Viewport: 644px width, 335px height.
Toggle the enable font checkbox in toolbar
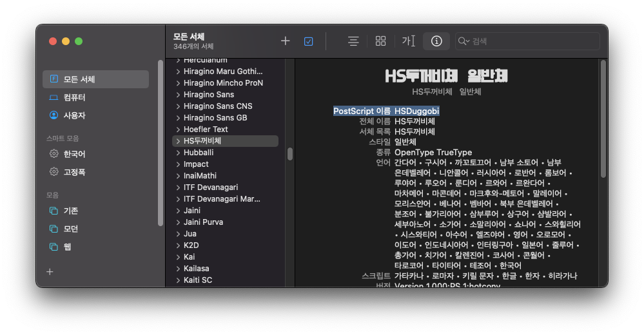tap(308, 41)
